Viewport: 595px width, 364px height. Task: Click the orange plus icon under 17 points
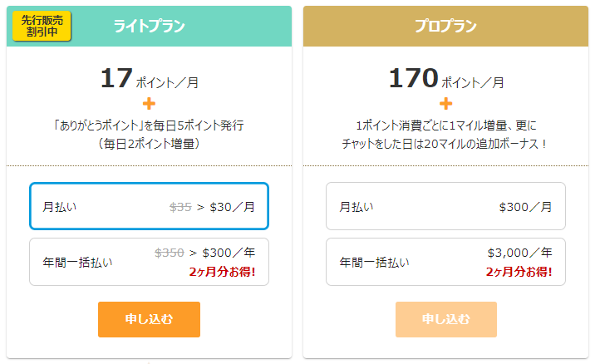[x=149, y=104]
